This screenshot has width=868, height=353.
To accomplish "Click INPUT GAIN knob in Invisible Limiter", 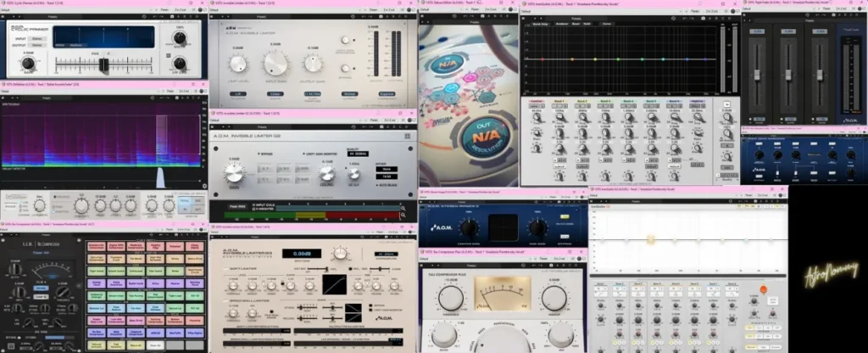I will pyautogui.click(x=276, y=64).
